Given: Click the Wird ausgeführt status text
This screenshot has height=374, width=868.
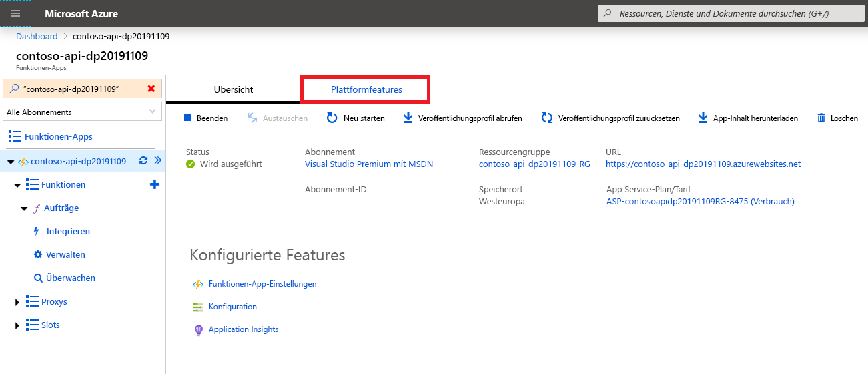Looking at the screenshot, I should point(231,164).
